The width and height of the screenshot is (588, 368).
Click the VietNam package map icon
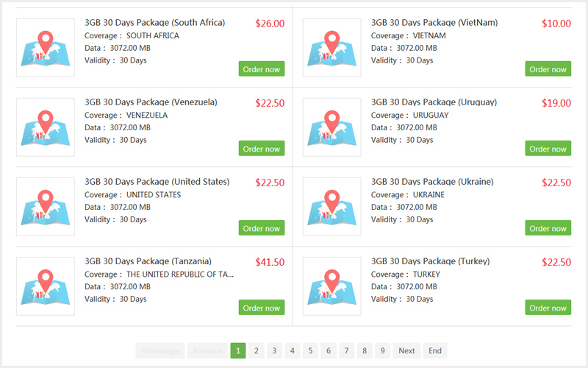[332, 48]
